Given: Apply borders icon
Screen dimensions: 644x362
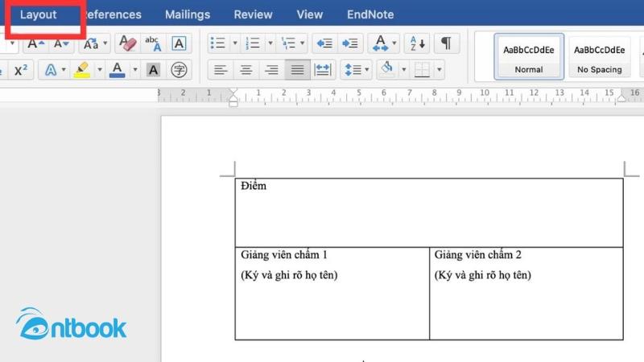Looking at the screenshot, I should click(422, 70).
